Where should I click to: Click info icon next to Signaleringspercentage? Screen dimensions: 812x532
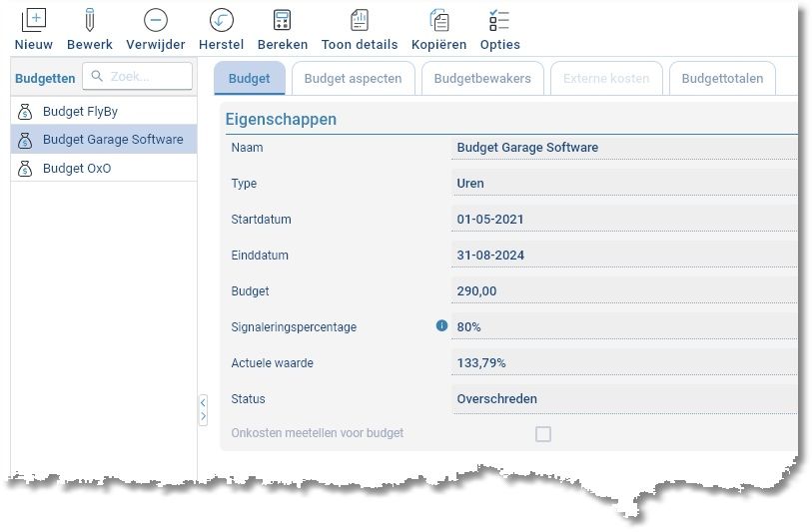442,325
